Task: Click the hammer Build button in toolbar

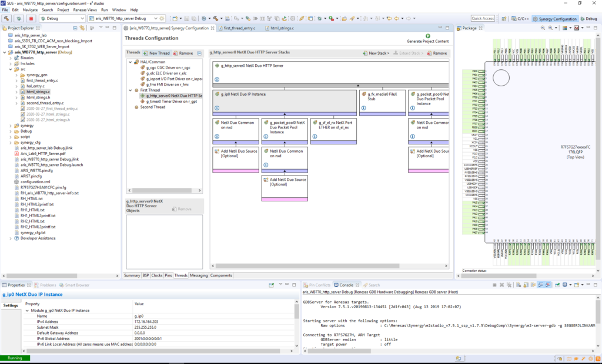Action: (x=6, y=18)
